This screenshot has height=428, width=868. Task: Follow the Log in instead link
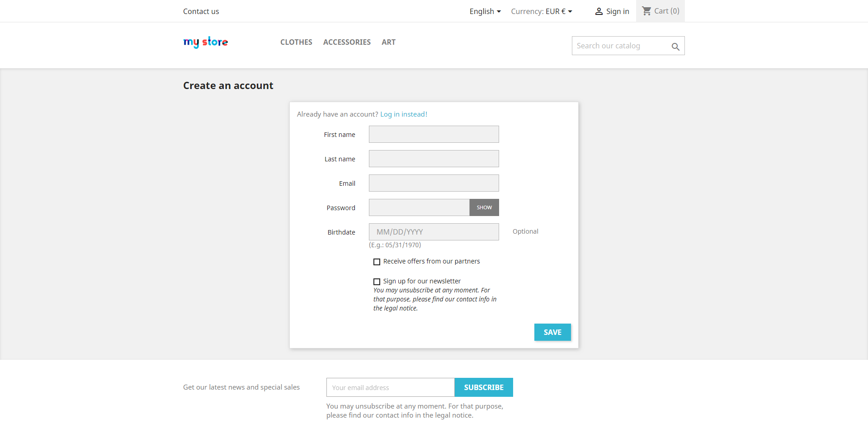pos(403,114)
